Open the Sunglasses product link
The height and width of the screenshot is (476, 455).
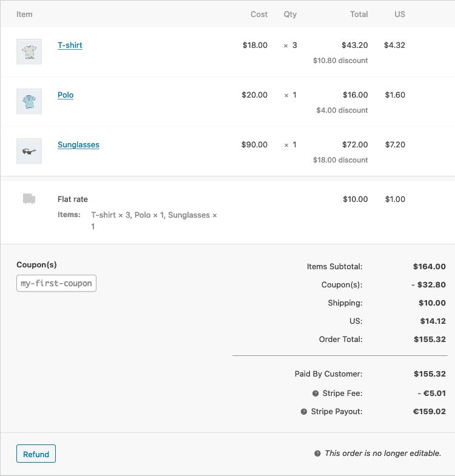click(x=78, y=145)
